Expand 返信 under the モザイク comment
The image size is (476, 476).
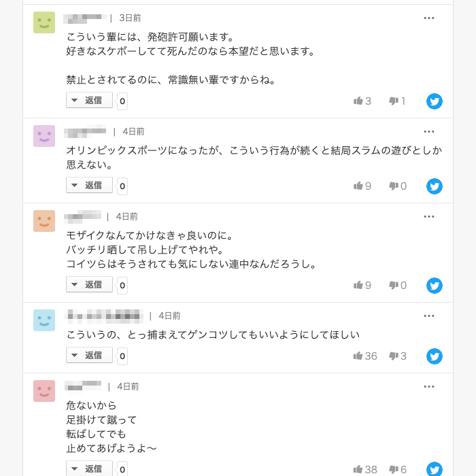coord(89,285)
